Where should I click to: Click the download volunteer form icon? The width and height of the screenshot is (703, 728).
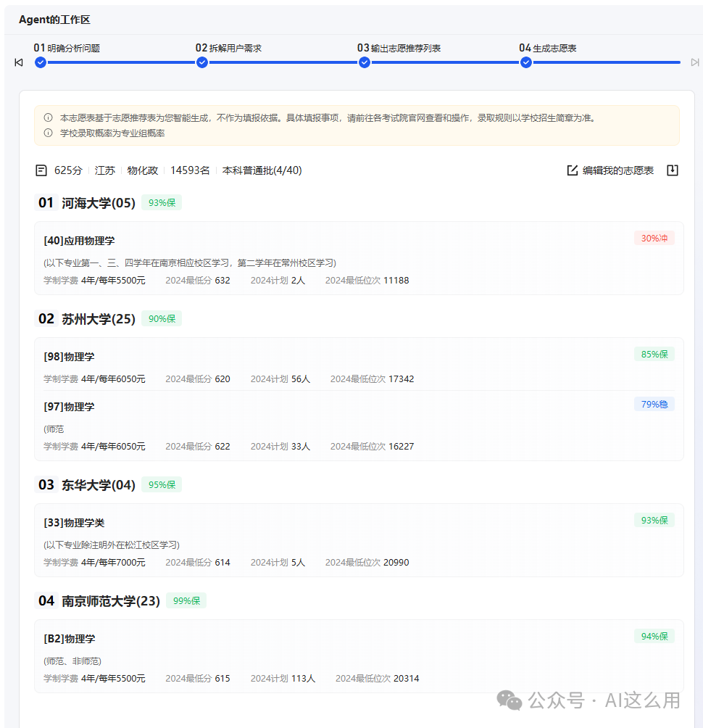(x=672, y=170)
